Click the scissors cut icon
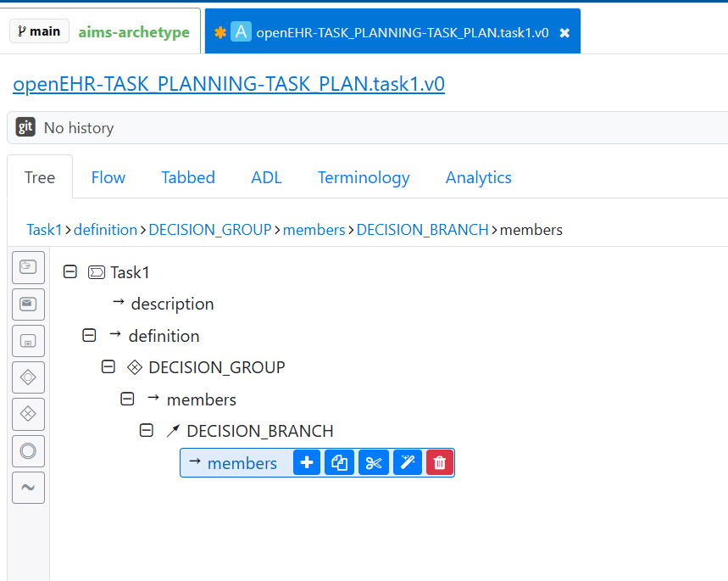The width and height of the screenshot is (728, 581). 374,463
